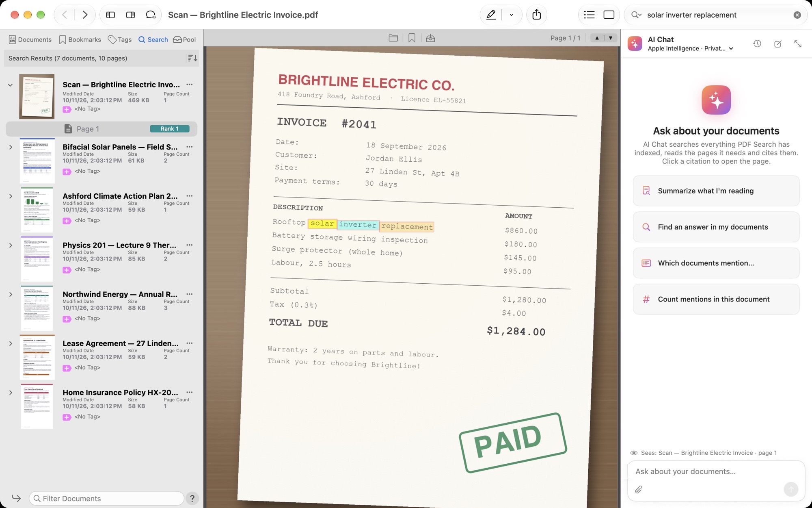This screenshot has height=508, width=812.
Task: Open AI chat history clock icon
Action: click(757, 43)
